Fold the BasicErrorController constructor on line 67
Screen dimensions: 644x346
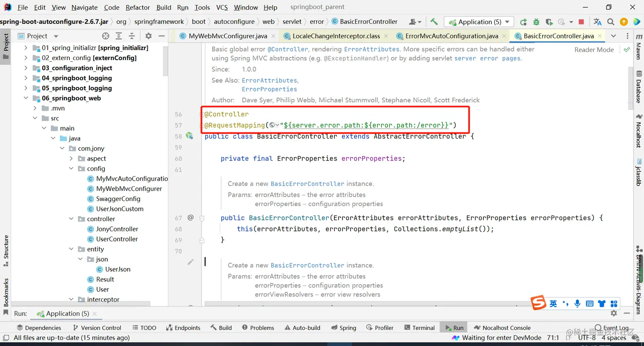click(x=202, y=218)
